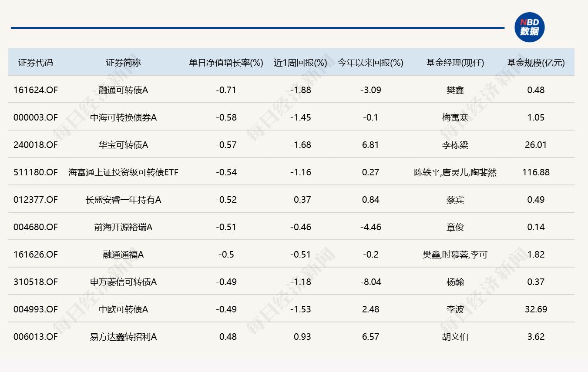Select weekly return -1.53
This screenshot has width=588, height=372.
(x=300, y=309)
